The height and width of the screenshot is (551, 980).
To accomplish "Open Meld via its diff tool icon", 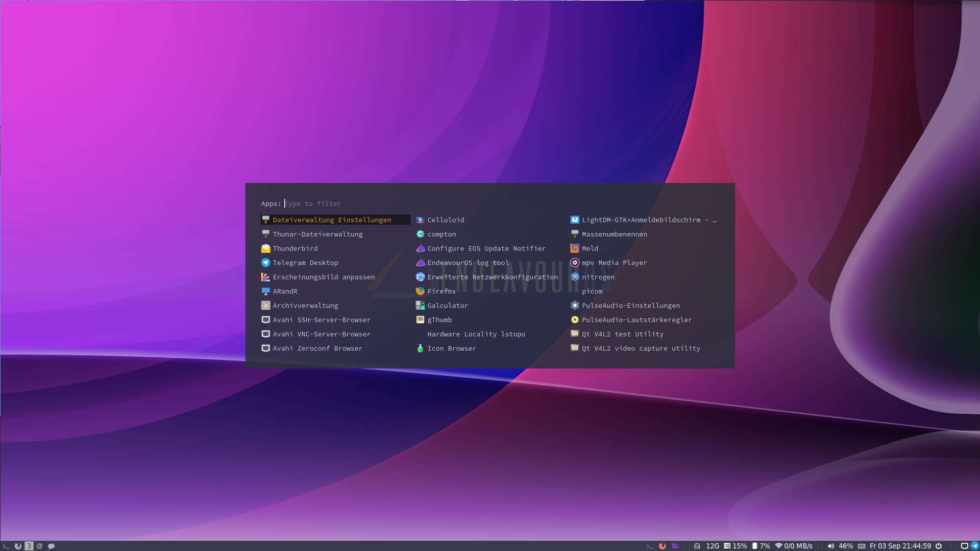I will pyautogui.click(x=575, y=248).
